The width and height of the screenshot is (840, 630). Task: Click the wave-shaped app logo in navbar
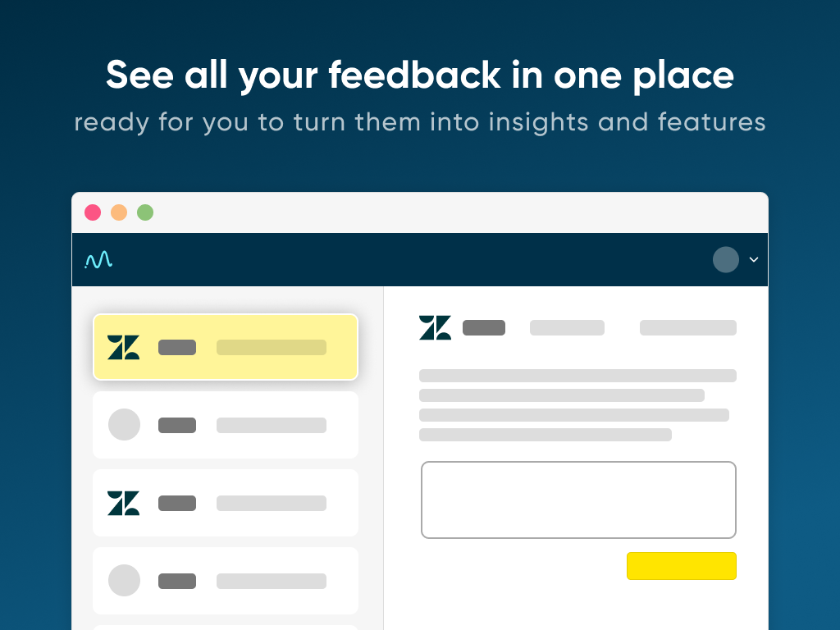click(x=98, y=260)
